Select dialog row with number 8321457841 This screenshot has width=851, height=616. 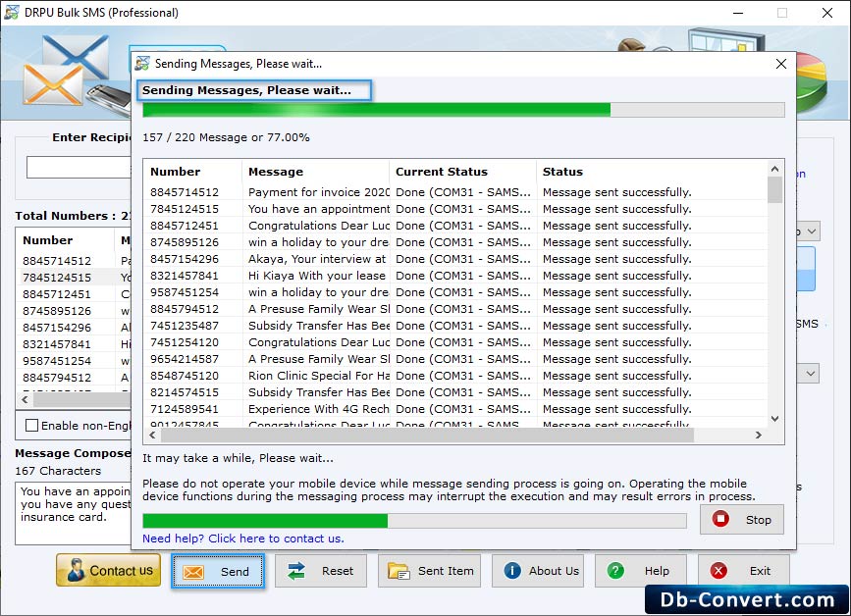point(455,276)
